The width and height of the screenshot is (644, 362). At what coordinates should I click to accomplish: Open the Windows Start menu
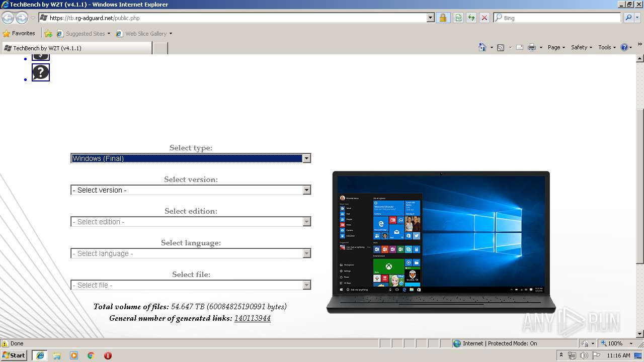14,355
